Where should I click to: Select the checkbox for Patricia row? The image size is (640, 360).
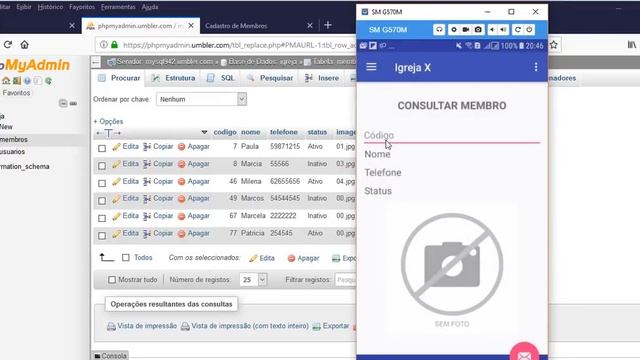click(102, 236)
